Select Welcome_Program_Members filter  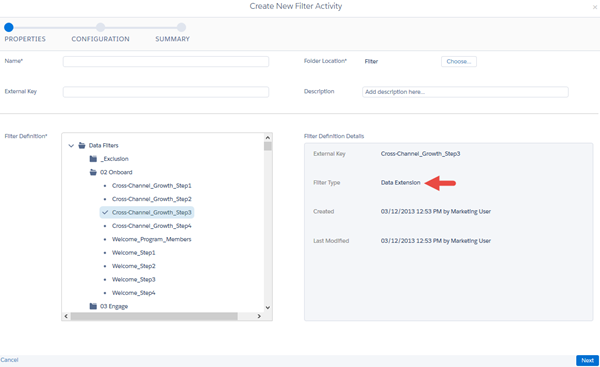click(x=152, y=239)
